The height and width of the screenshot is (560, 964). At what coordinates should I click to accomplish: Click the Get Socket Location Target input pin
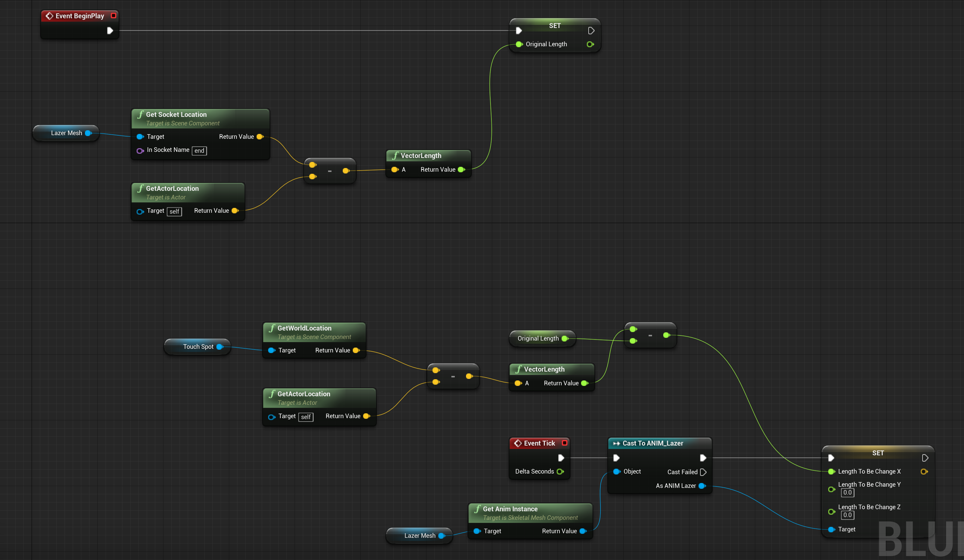[x=140, y=137]
